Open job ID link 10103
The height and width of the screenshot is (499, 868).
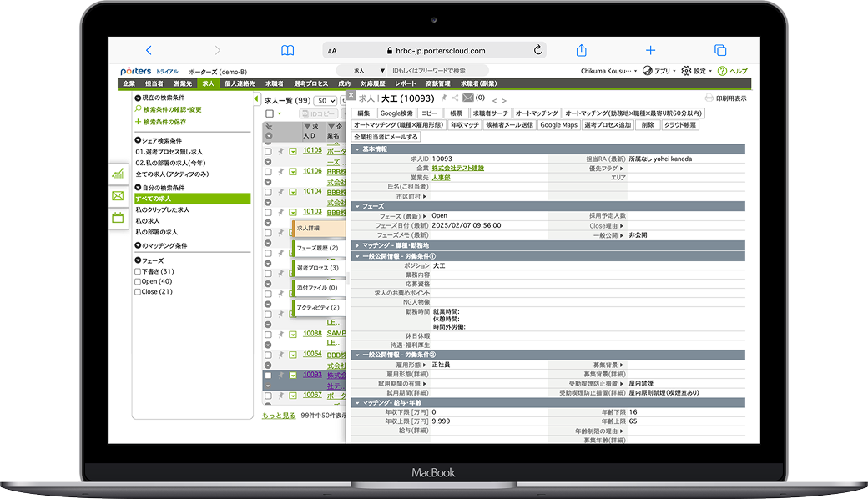[x=312, y=212]
